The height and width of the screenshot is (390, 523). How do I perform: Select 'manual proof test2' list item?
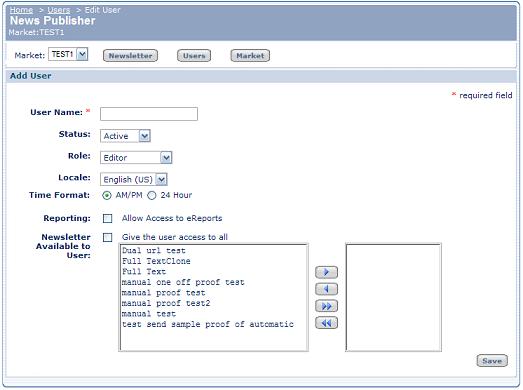(213, 303)
